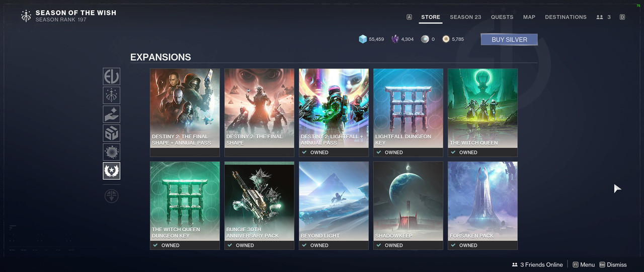
Task: Switch to the Destinations tab
Action: point(566,17)
